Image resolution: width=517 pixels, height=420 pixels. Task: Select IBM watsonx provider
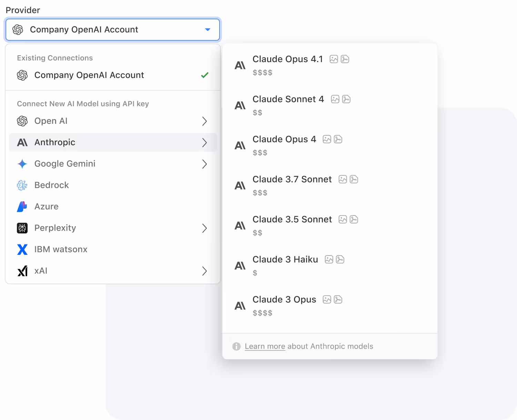(x=113, y=249)
